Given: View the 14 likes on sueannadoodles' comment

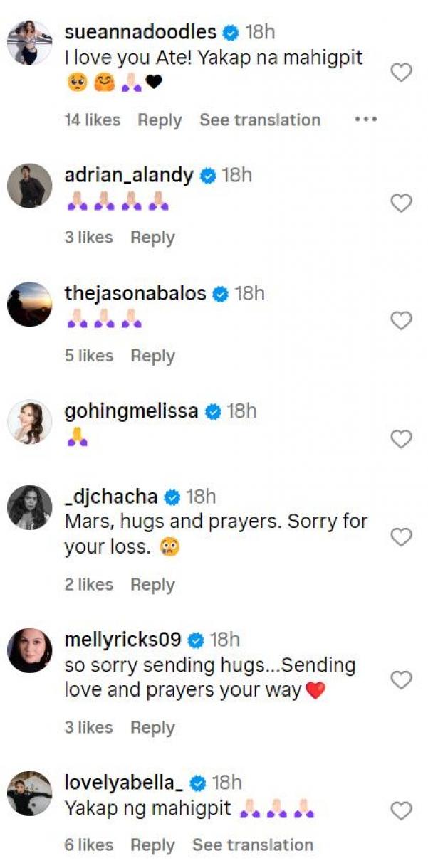Looking at the screenshot, I should 92,120.
